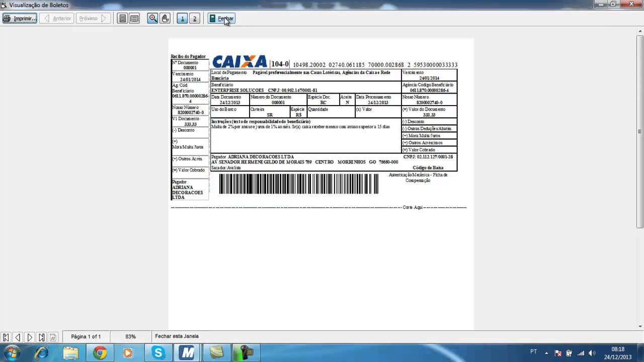Jump to last page navigation icon
644x362 pixels.
tap(42, 337)
